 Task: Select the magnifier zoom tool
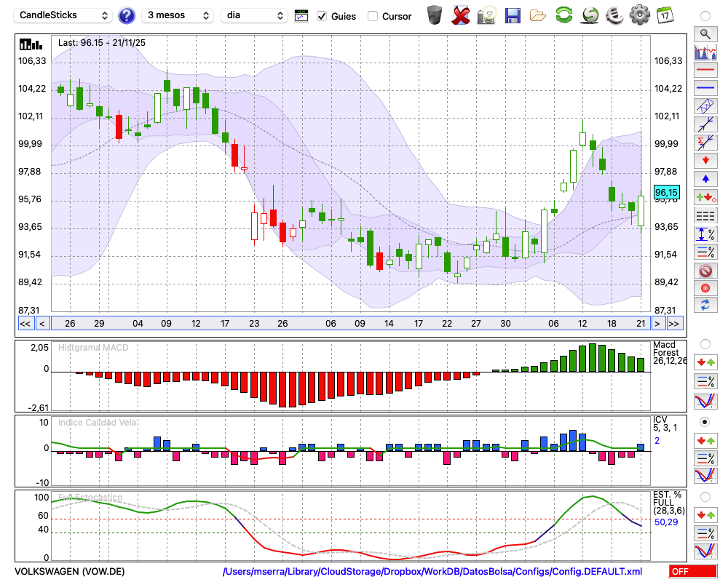point(705,33)
